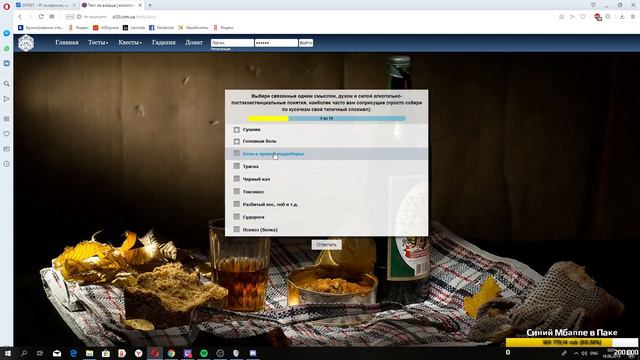Screen dimensions: 640x360
Task: Check the 'Судороги' option
Action: (x=237, y=217)
